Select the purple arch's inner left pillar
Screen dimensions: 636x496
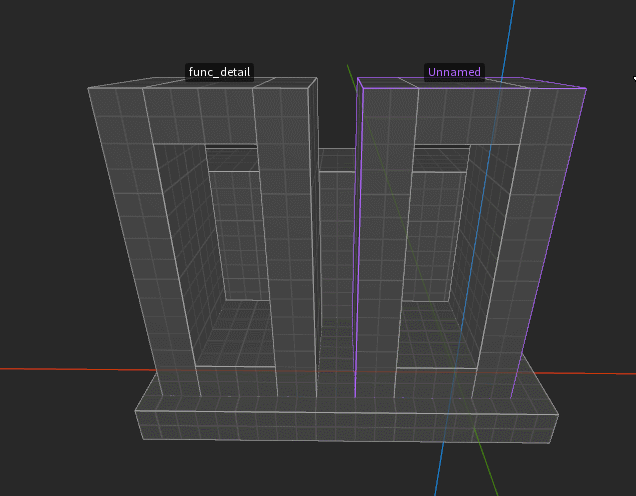[x=385, y=243]
